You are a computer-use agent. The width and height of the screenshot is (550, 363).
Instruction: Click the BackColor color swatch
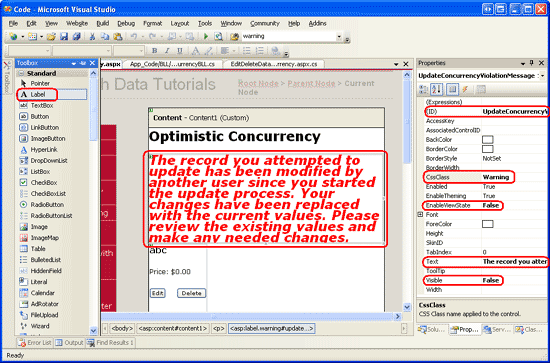click(488, 140)
